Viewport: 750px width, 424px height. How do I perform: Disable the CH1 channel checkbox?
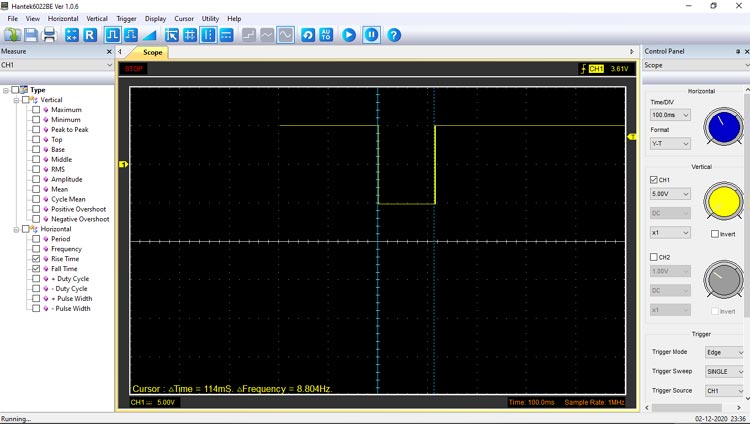tap(653, 180)
